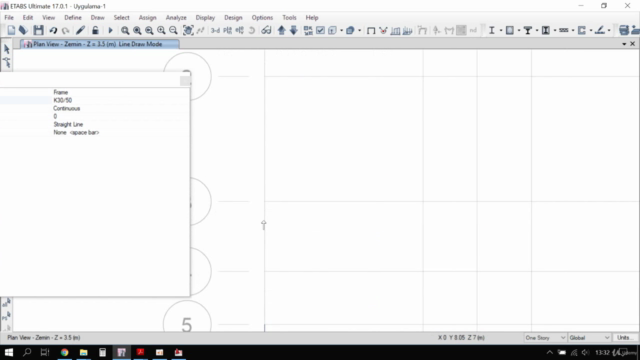Screen dimensions: 640x360
Task: Open the Analyze menu
Action: [x=176, y=18]
